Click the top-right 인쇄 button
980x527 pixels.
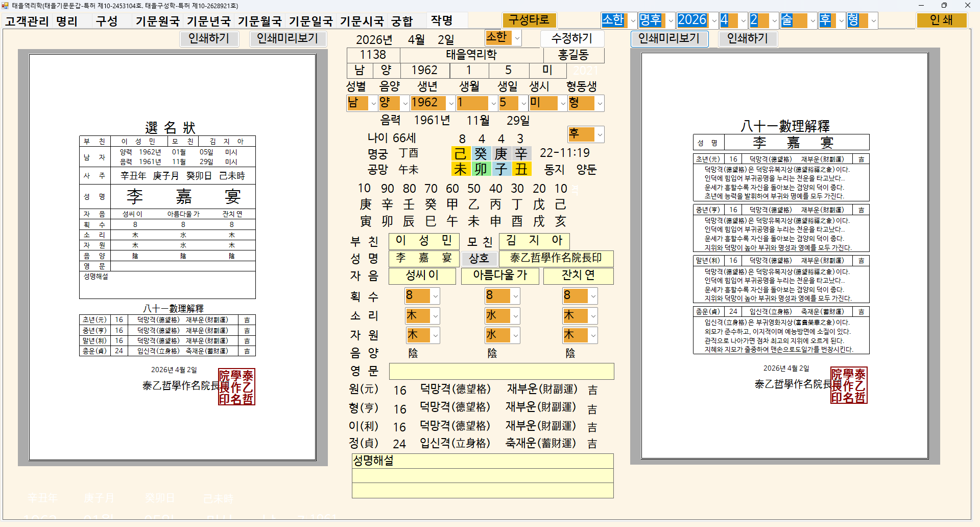(x=941, y=20)
